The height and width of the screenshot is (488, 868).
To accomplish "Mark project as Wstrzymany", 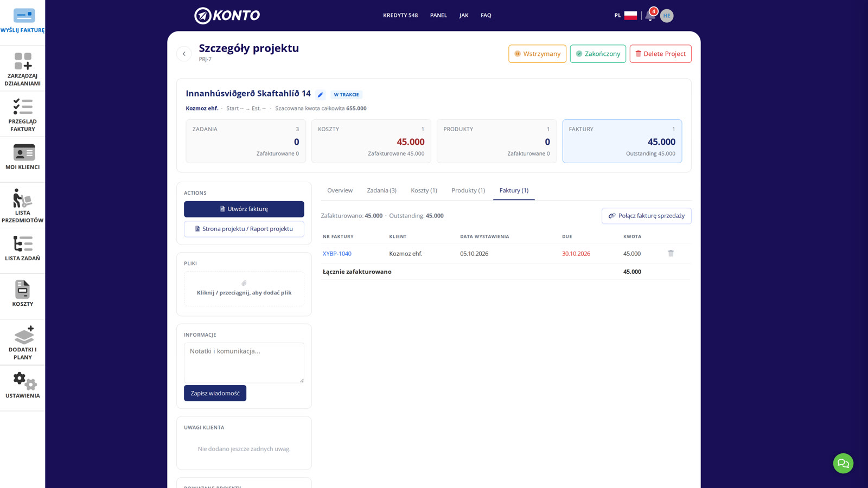I will tap(537, 54).
